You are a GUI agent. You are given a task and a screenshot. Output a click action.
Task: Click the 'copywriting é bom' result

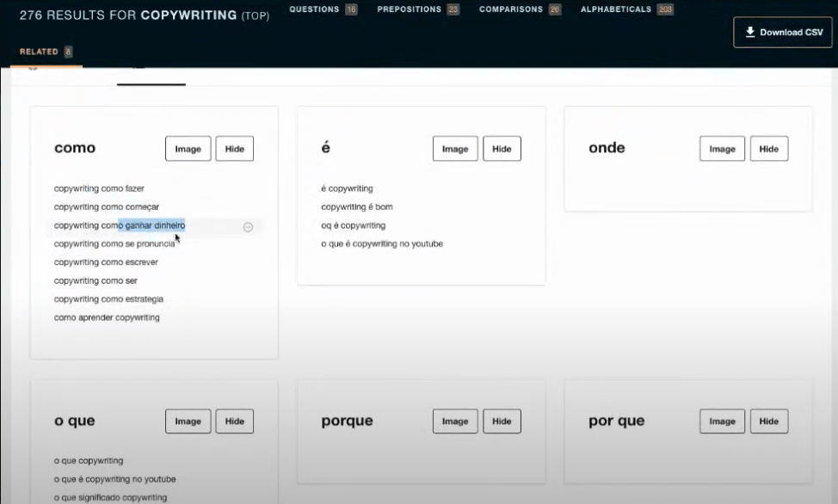356,207
